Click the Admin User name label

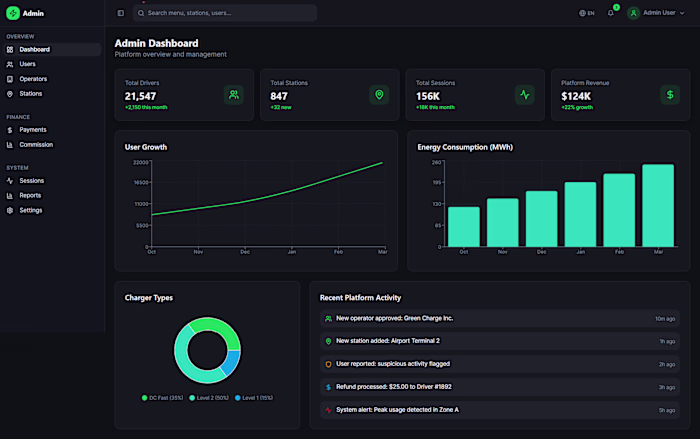(x=659, y=13)
